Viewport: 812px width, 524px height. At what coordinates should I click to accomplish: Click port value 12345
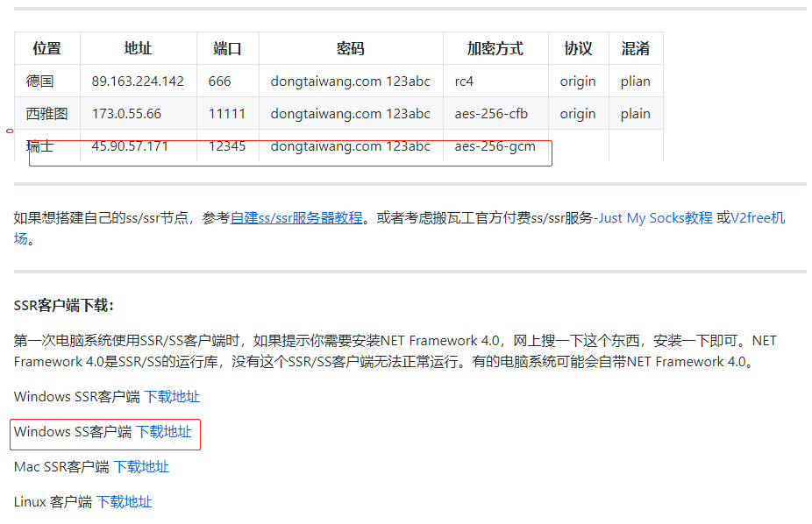click(227, 146)
